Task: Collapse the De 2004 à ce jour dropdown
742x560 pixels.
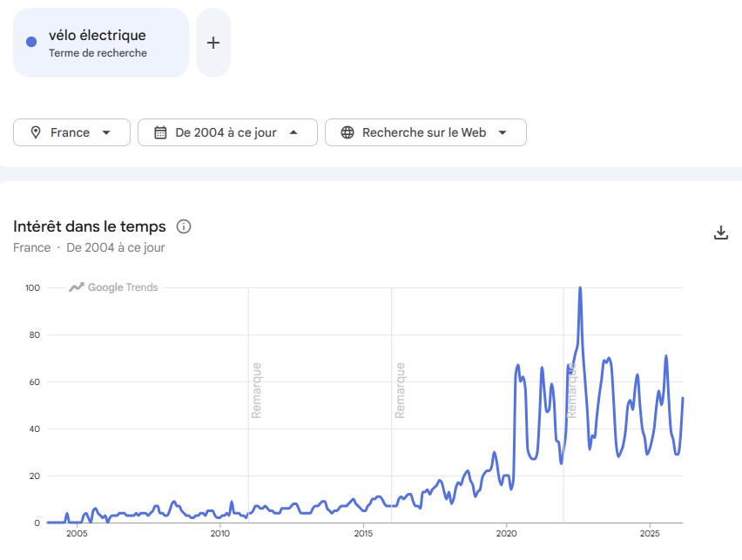Action: (293, 132)
